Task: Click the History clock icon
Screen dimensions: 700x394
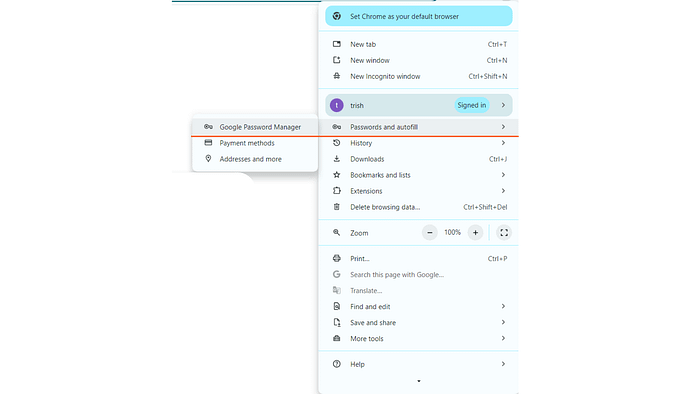Action: (x=337, y=143)
